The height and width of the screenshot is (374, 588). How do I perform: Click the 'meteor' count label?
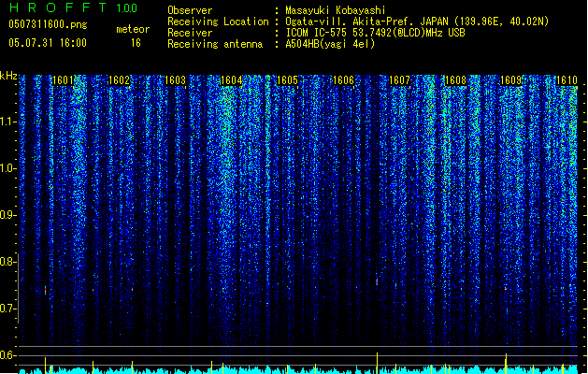[x=133, y=29]
